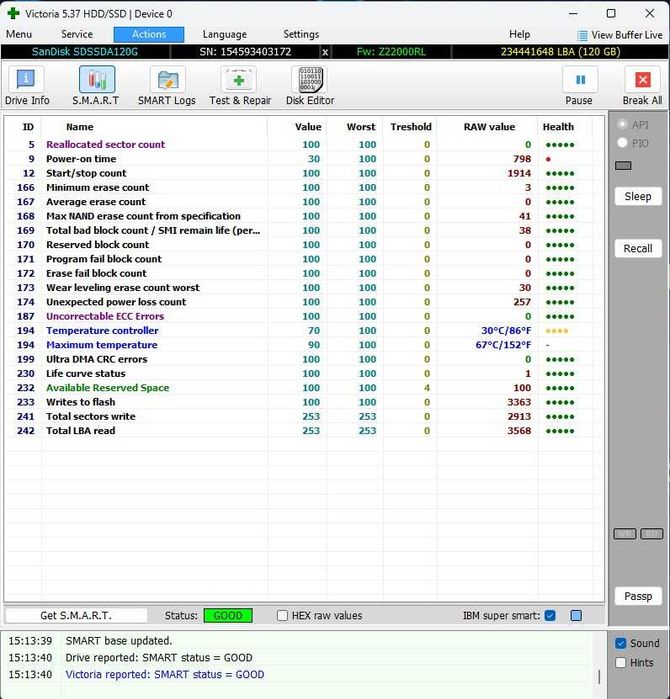This screenshot has width=670, height=699.
Task: Select the Minimum erase count row
Action: (x=304, y=187)
